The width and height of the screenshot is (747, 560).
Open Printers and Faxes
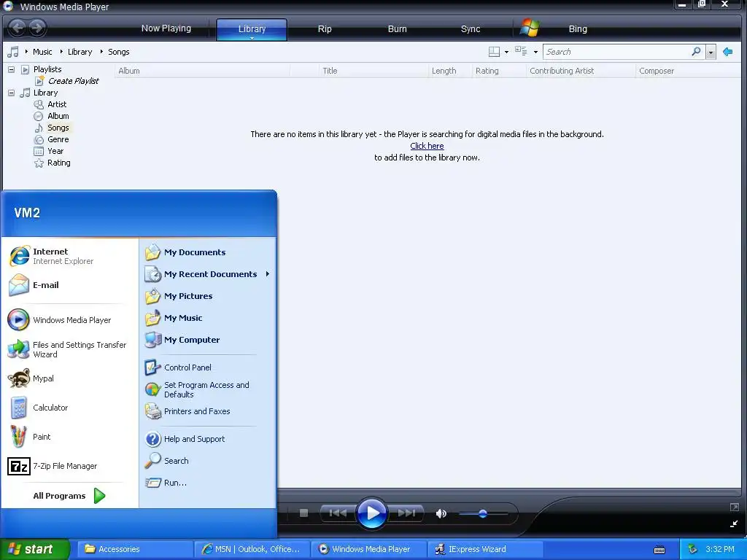click(207, 411)
